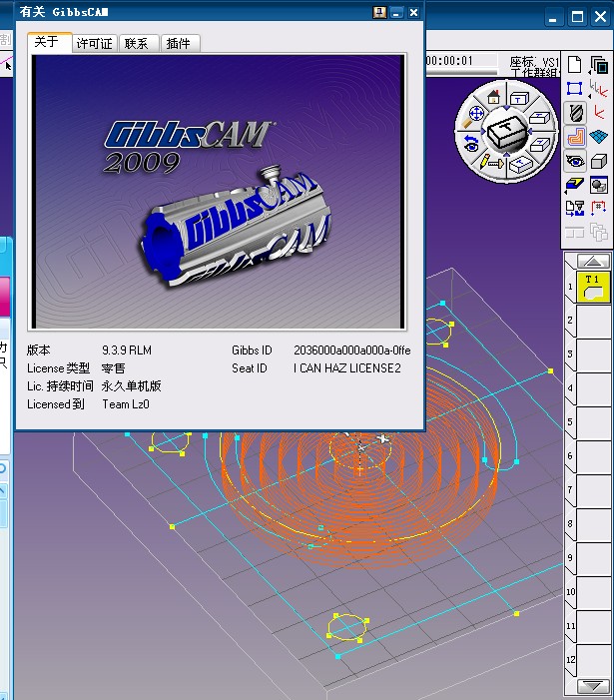Click the tool list down arrow
Viewport: 614px width, 700px height.
(x=593, y=686)
